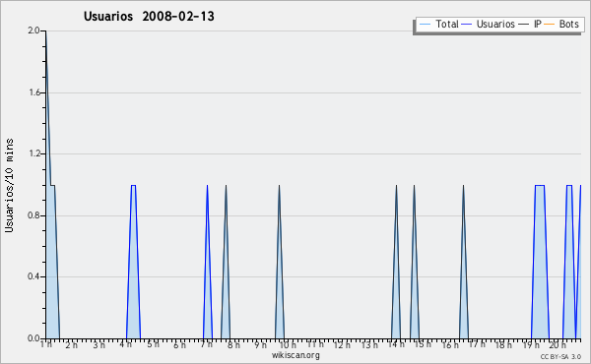Click the 5 h x-axis label
The width and height of the screenshot is (591, 364).
[x=153, y=344]
